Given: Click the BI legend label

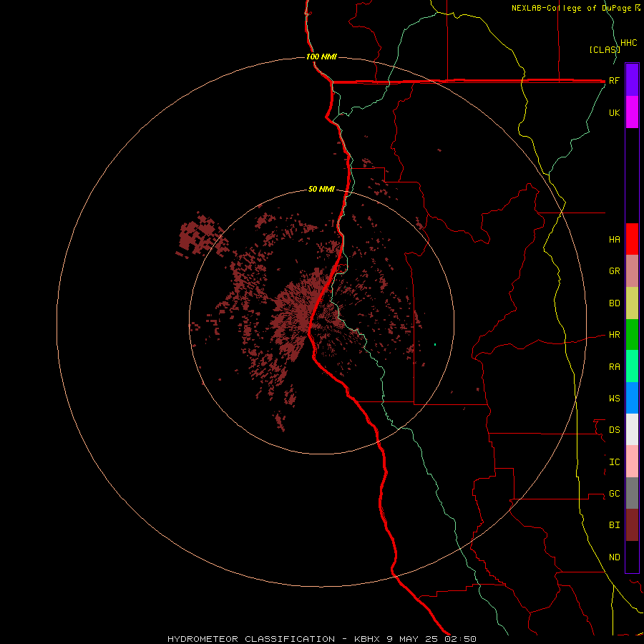Looking at the screenshot, I should (614, 525).
